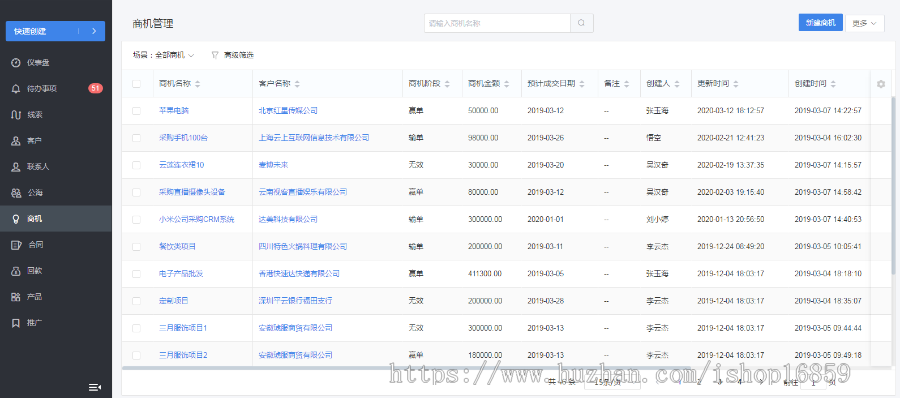This screenshot has height=398, width=900.
Task: Open 公海 in the sidebar menu
Action: [56, 193]
